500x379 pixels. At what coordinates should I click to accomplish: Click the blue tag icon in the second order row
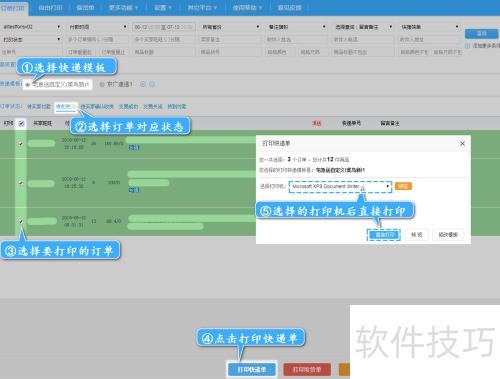[x=134, y=190]
